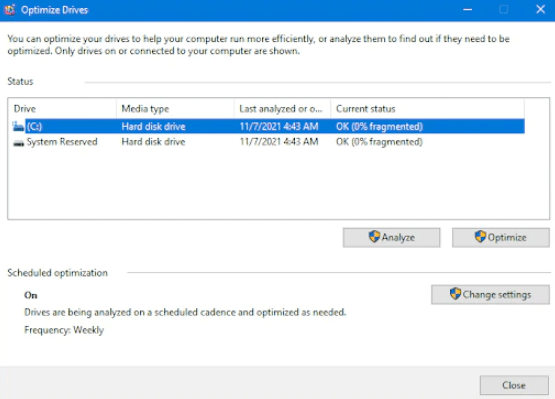555x399 pixels.
Task: Open Change settings for scheduled optimization
Action: (490, 295)
